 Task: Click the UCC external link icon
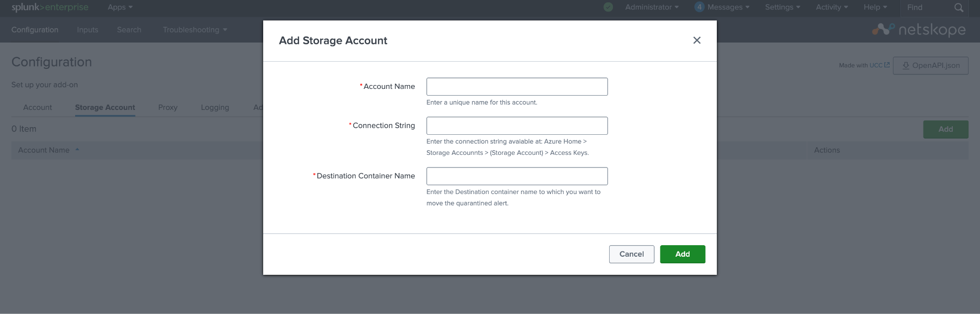click(887, 65)
